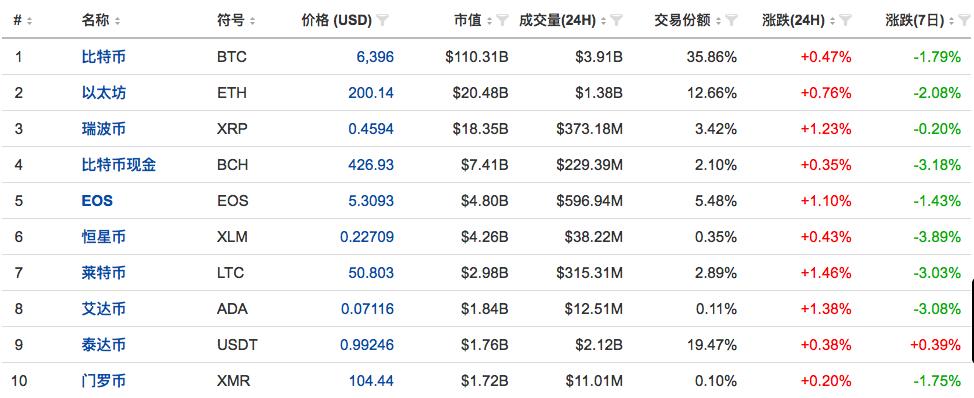The width and height of the screenshot is (974, 398).
Task: Open the 门罗币 coin link
Action: 104,380
